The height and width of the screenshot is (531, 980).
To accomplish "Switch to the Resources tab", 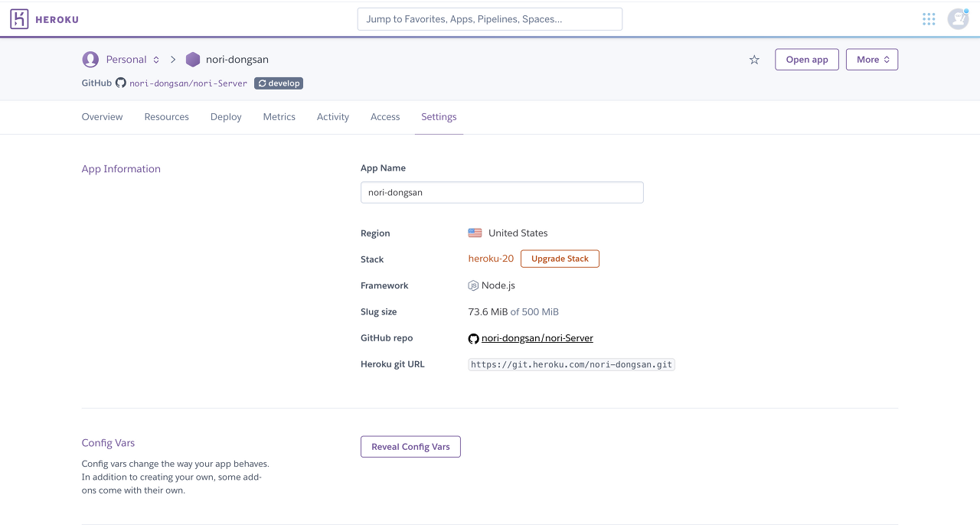I will (167, 117).
